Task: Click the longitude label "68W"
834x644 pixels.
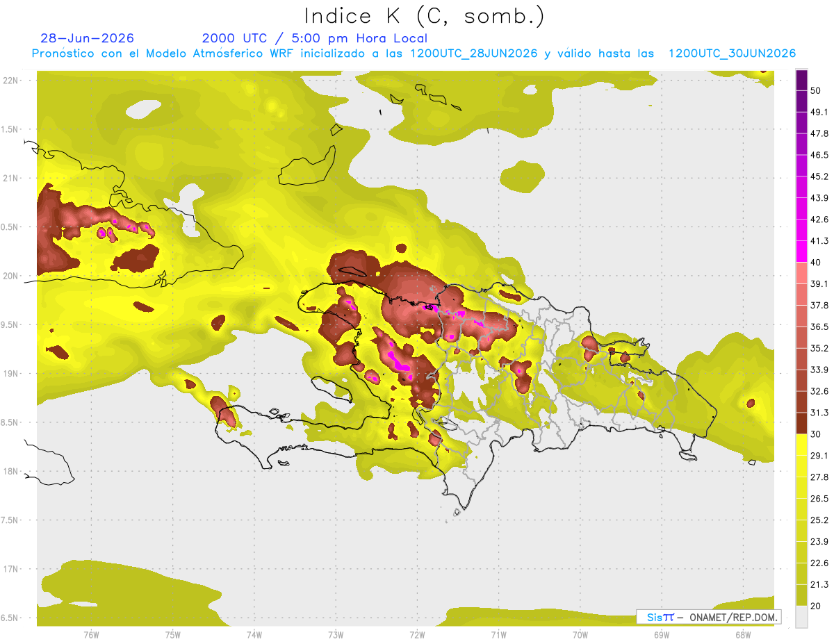Action: [742, 635]
